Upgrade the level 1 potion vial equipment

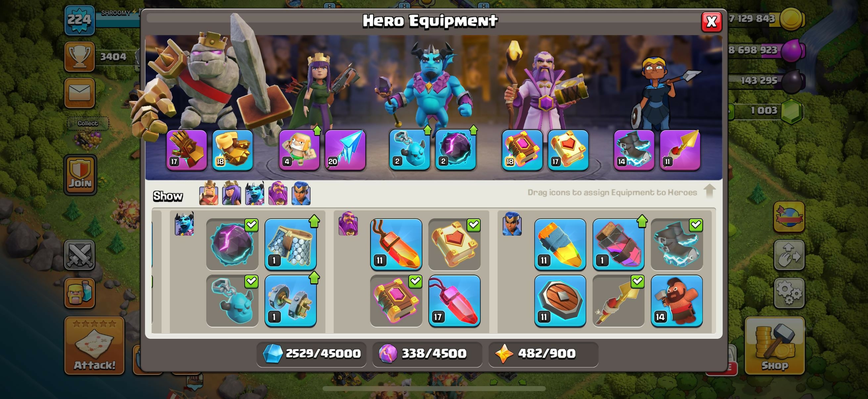tap(618, 244)
